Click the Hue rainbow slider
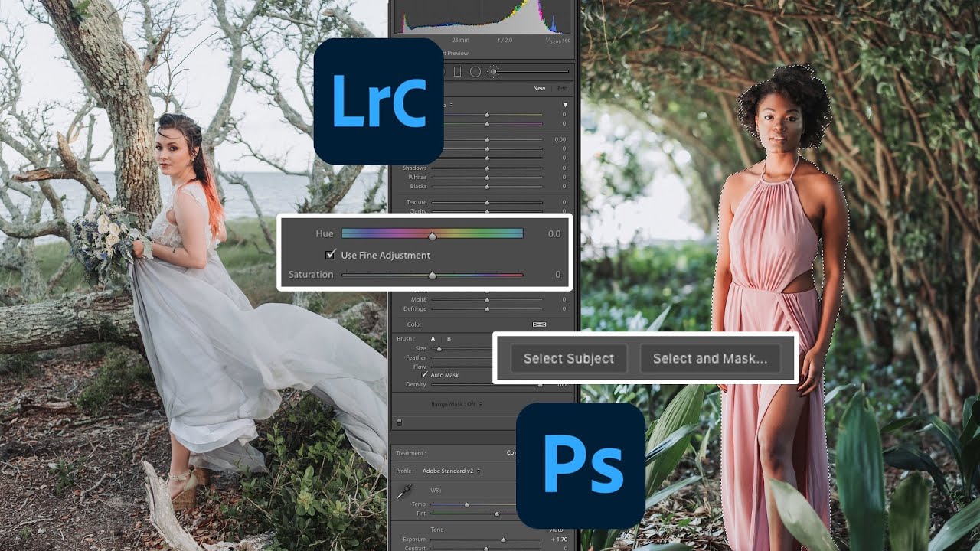Image resolution: width=980 pixels, height=551 pixels. coord(432,233)
